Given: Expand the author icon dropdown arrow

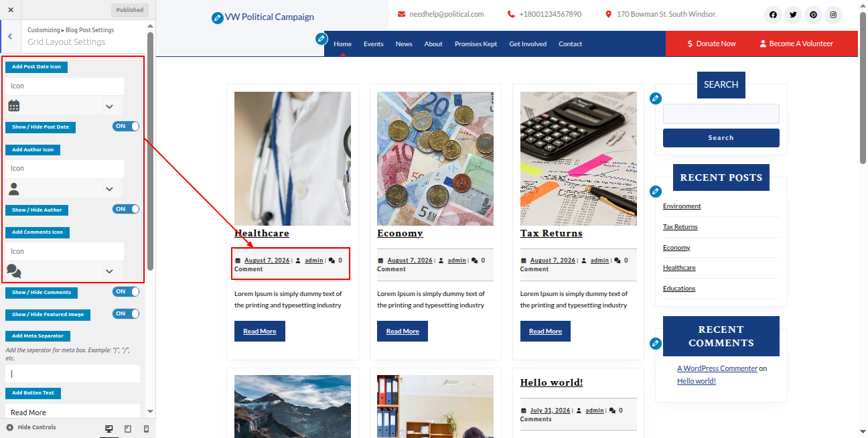Looking at the screenshot, I should point(109,190).
